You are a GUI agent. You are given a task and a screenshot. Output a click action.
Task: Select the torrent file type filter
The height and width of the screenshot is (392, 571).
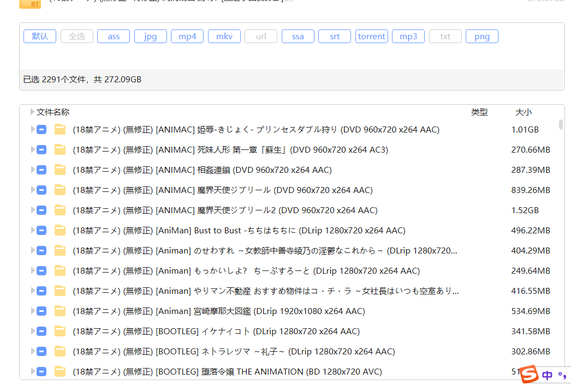[371, 37]
